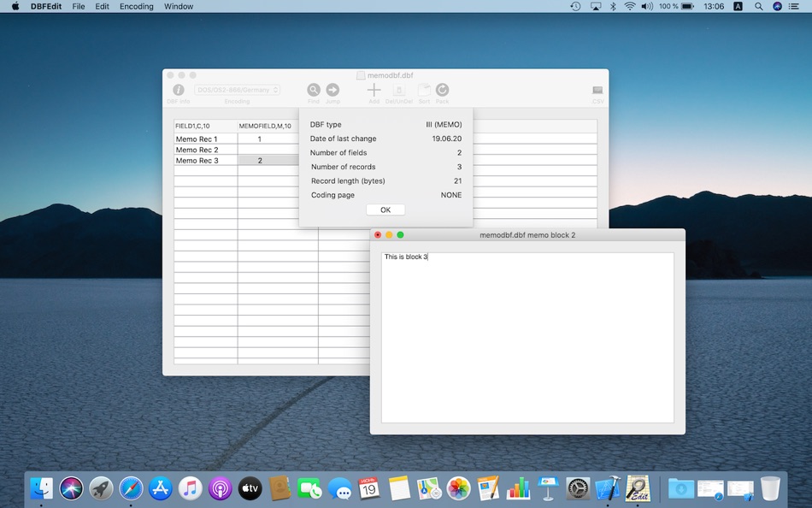Screen dimensions: 812x508
Task: Click OK to dismiss the DBF info popup
Action: (385, 209)
